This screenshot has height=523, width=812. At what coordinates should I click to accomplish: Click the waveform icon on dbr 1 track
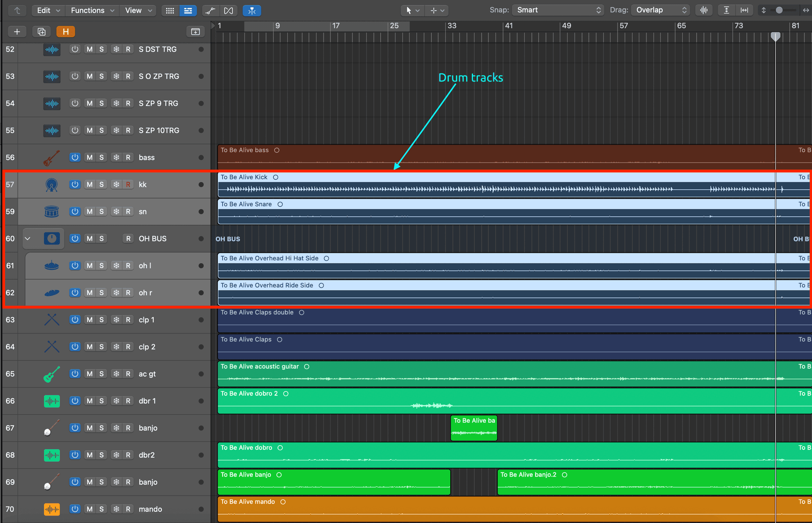click(52, 401)
